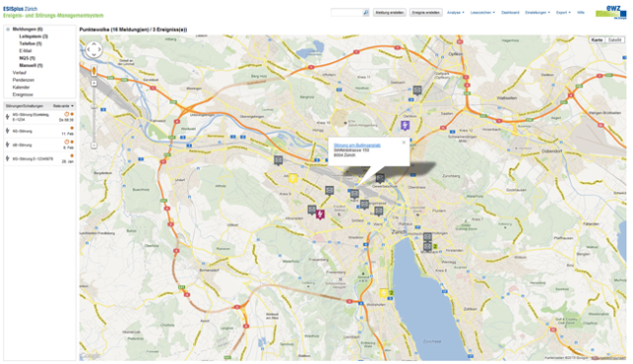This screenshot has width=633, height=364.
Task: Close the map info popup
Action: click(x=404, y=142)
